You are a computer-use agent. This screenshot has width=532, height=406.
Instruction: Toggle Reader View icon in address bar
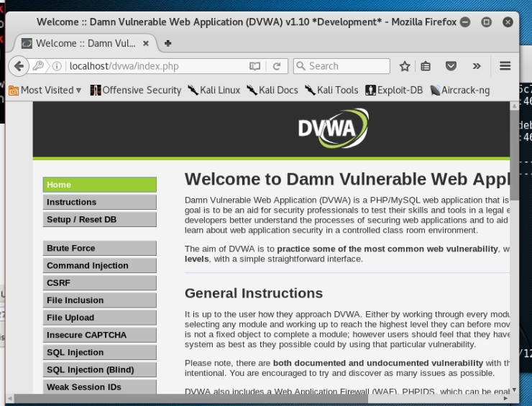point(254,66)
